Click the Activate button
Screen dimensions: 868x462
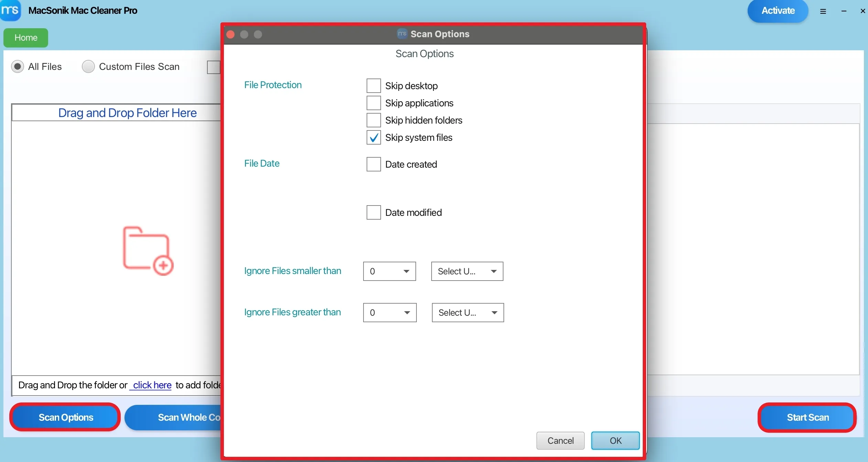pos(778,11)
